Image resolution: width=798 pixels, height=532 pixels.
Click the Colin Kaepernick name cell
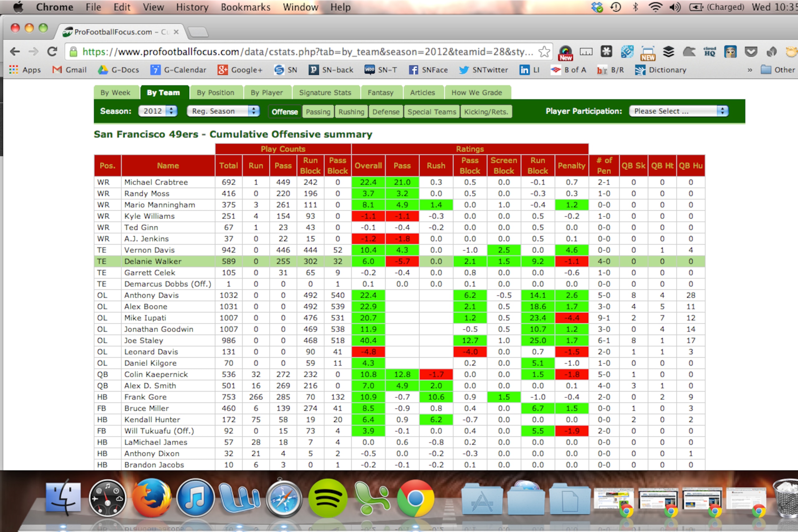coord(168,374)
